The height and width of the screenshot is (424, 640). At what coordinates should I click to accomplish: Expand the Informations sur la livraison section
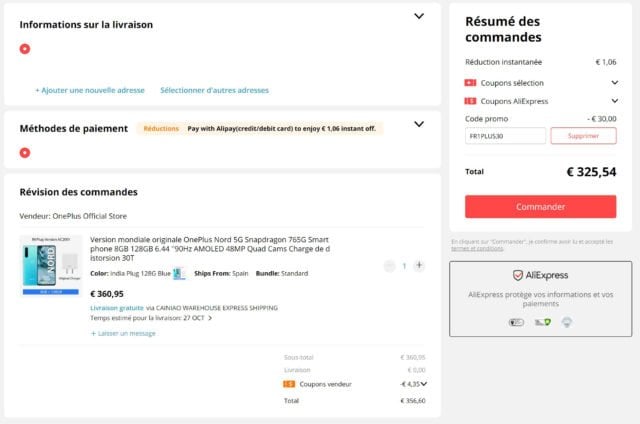click(x=419, y=17)
